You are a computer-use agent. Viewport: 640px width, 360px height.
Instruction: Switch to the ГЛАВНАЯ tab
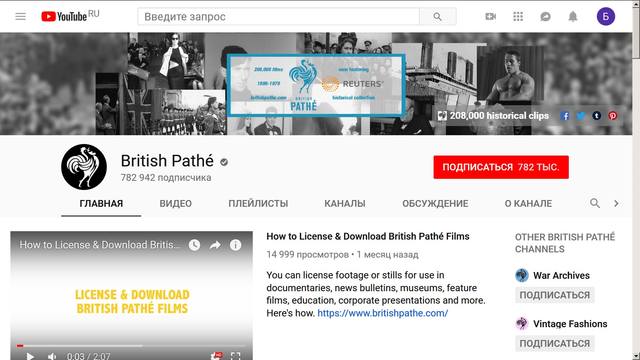pyautogui.click(x=101, y=204)
